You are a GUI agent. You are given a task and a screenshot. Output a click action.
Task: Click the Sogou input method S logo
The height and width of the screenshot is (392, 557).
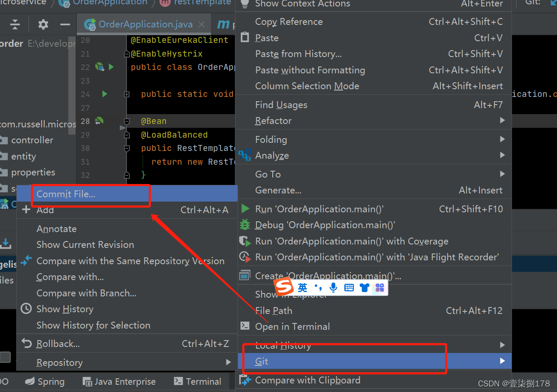(x=284, y=287)
